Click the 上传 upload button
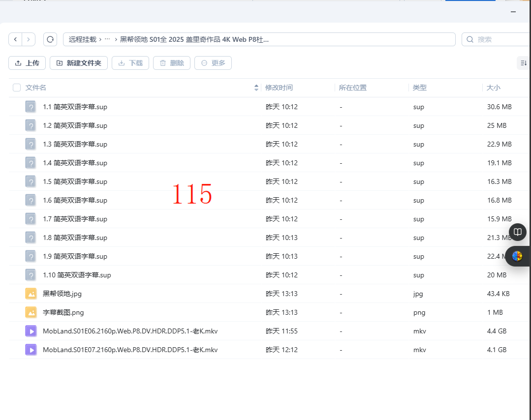This screenshot has width=531, height=420. click(x=27, y=63)
